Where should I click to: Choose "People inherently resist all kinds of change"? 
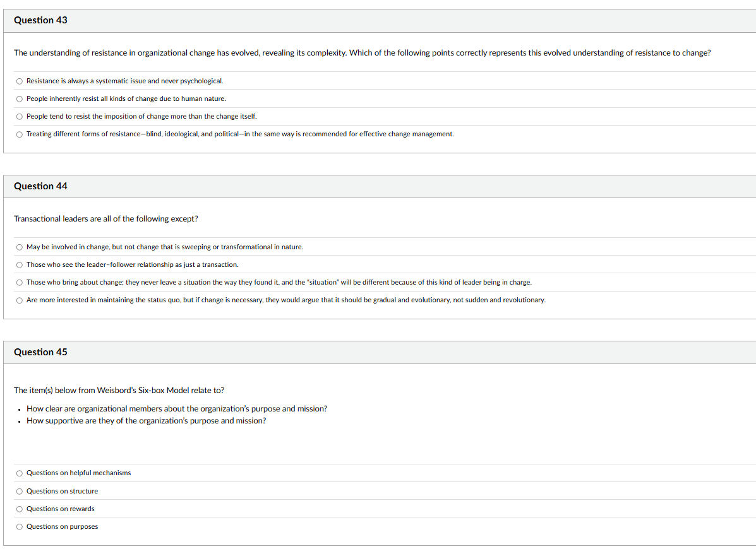(20, 98)
